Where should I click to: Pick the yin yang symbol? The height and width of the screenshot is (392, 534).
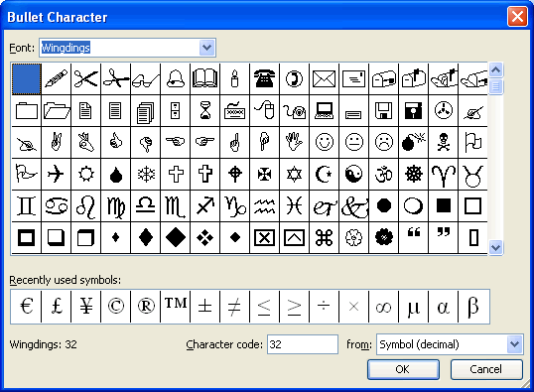click(353, 174)
